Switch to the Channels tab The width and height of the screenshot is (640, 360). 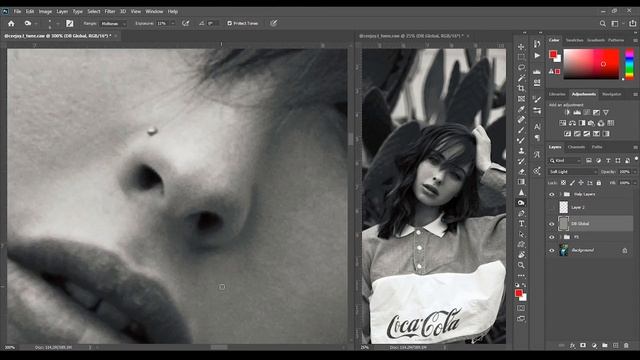point(576,147)
